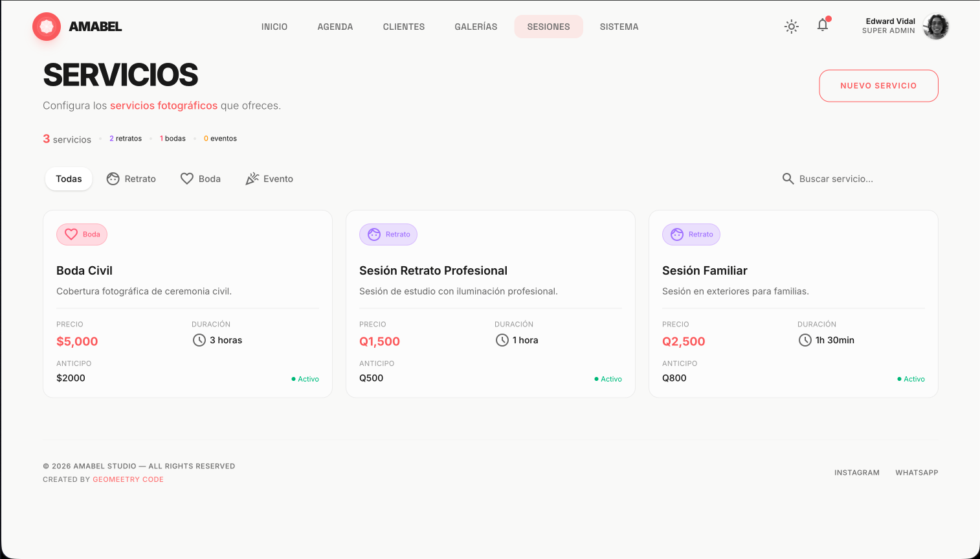The image size is (980, 559).
Task: Select the Todas filter tab
Action: [x=69, y=178]
